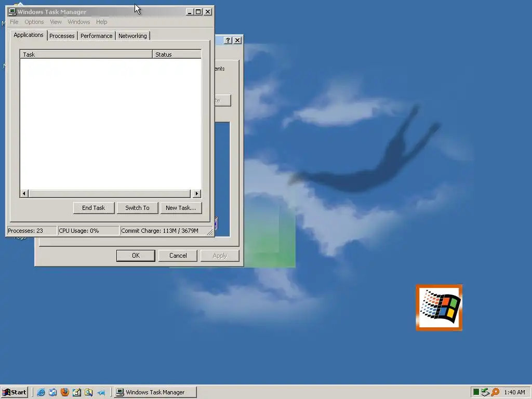Click the notepad-with-pencil quick launch icon
Image resolution: width=532 pixels, height=399 pixels.
point(77,392)
